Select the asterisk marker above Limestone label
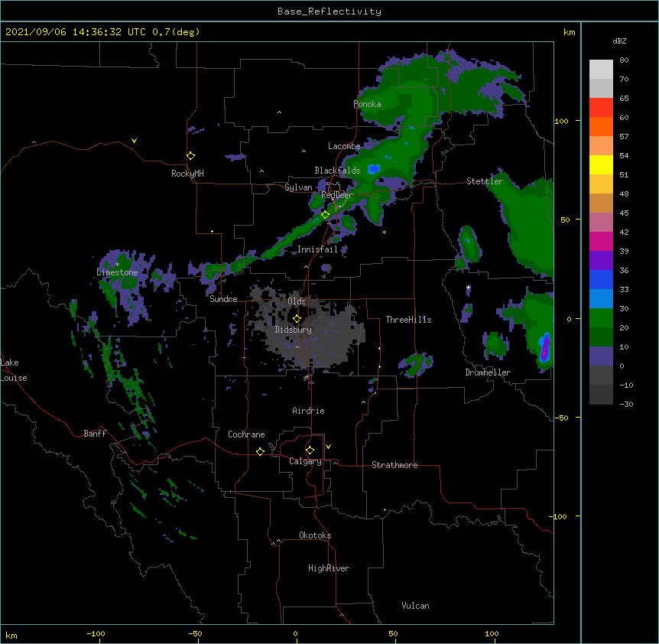 click(117, 265)
